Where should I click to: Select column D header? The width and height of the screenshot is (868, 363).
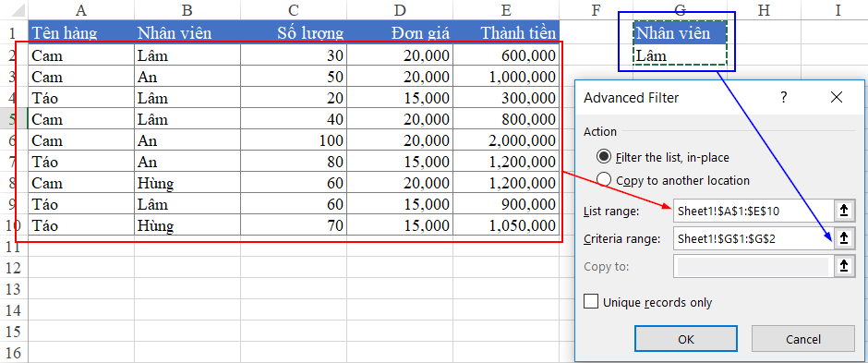click(400, 10)
